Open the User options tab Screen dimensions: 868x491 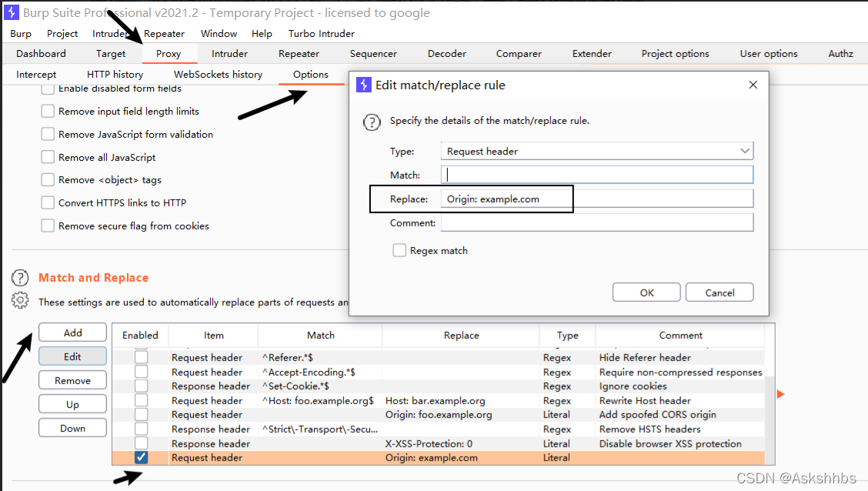tap(769, 54)
